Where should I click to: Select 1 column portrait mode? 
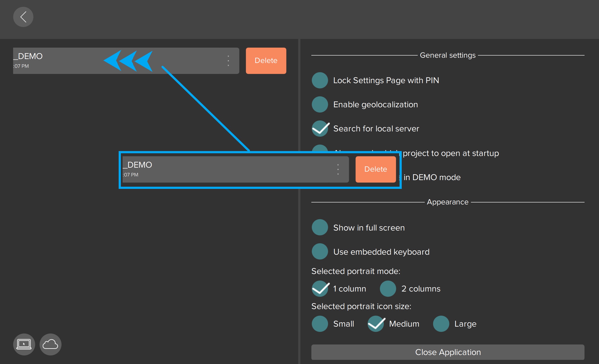pos(320,289)
